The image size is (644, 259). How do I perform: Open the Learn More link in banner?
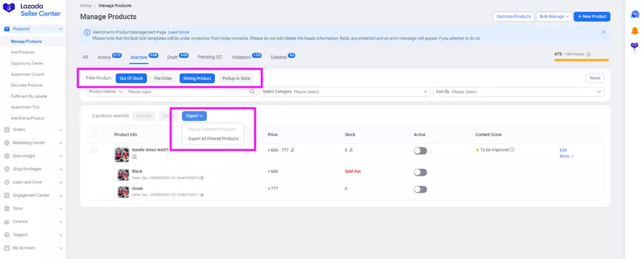click(x=178, y=32)
